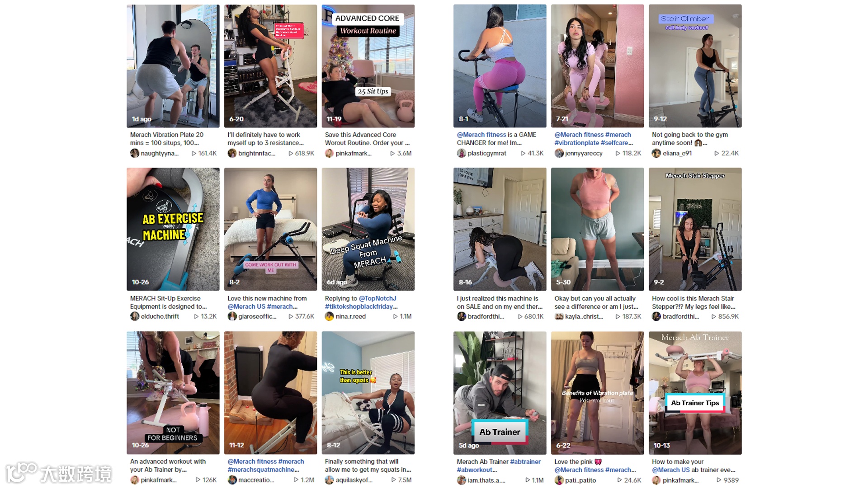
Task: Click play icon next to 680.1K
Action: point(520,316)
